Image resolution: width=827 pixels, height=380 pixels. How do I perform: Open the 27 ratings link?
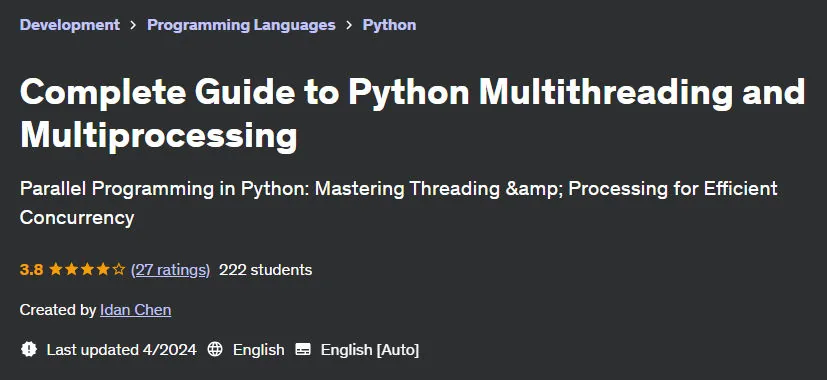coord(170,270)
